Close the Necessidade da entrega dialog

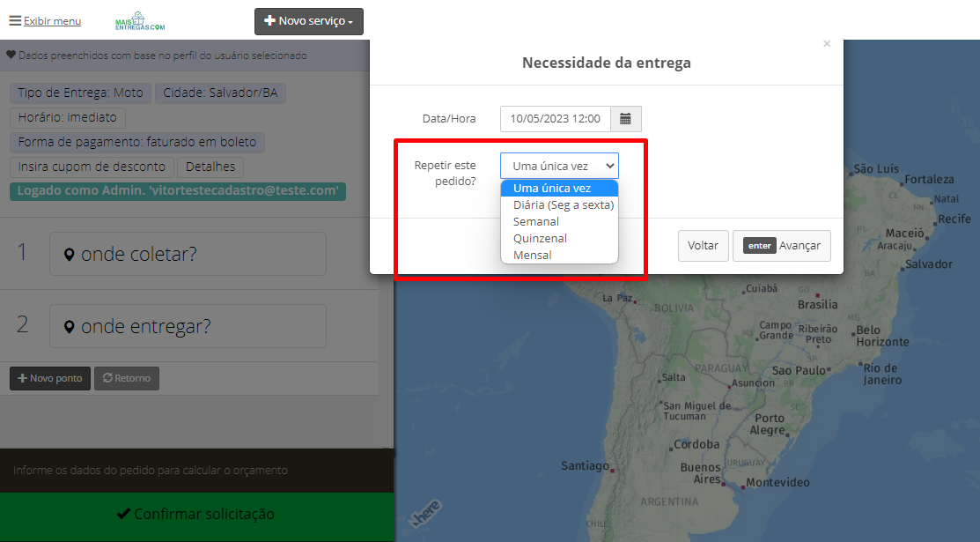(x=827, y=44)
